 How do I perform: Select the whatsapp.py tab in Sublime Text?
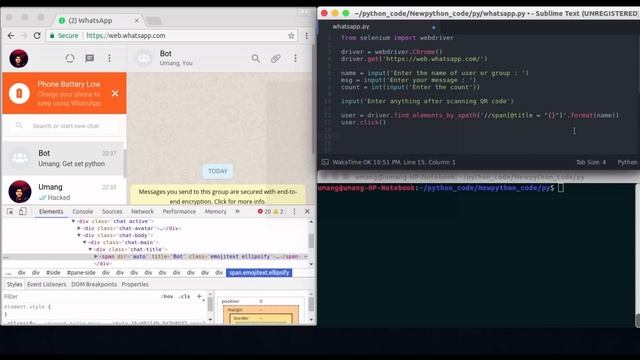coord(351,27)
